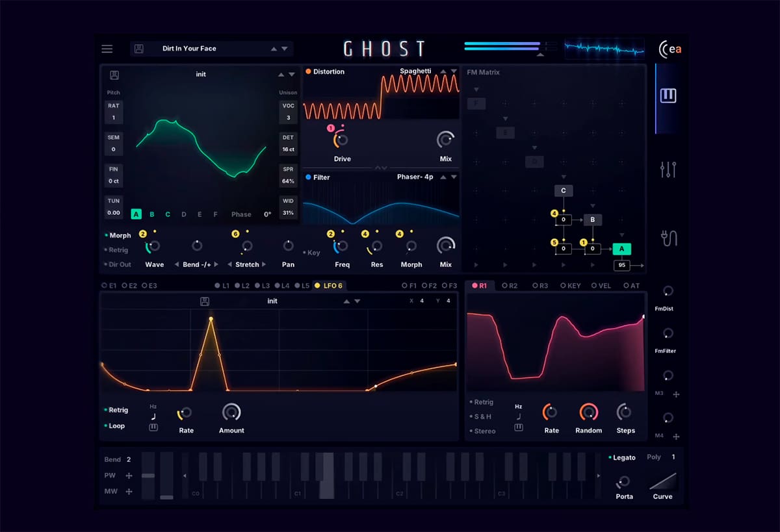The height and width of the screenshot is (532, 780).
Task: Select oscillator F button
Action: [x=215, y=214]
